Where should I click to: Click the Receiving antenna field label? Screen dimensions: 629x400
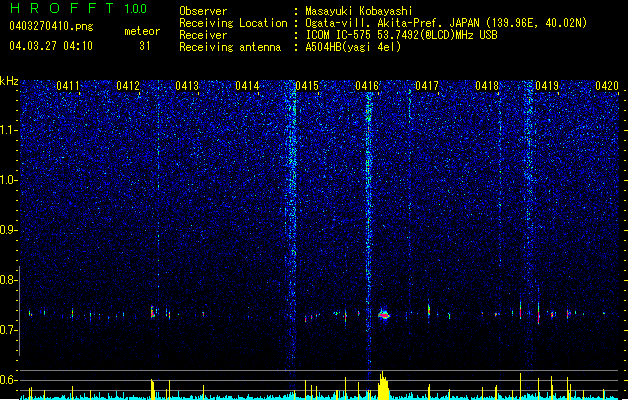pyautogui.click(x=230, y=47)
